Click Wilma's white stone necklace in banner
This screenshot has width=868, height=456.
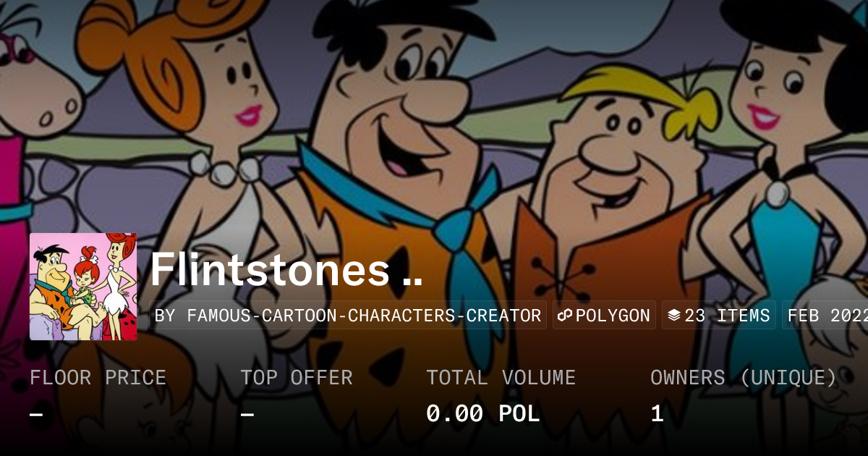pyautogui.click(x=224, y=168)
